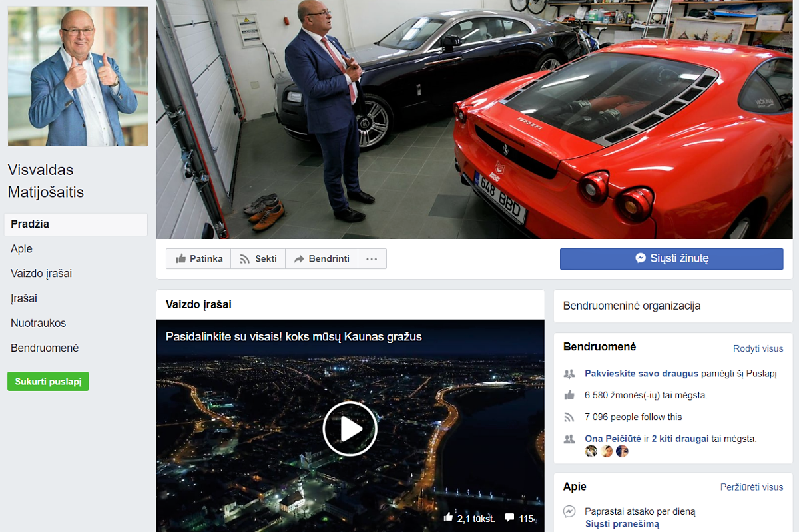Click the first friend avatar
Screen dimensions: 799x532
(591, 451)
